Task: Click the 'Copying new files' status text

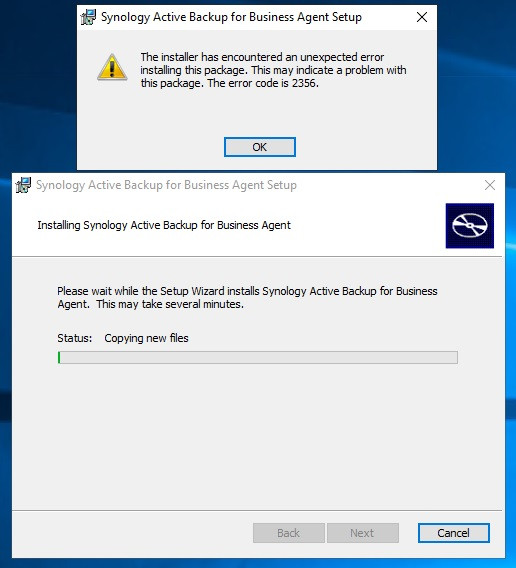Action: tap(146, 338)
